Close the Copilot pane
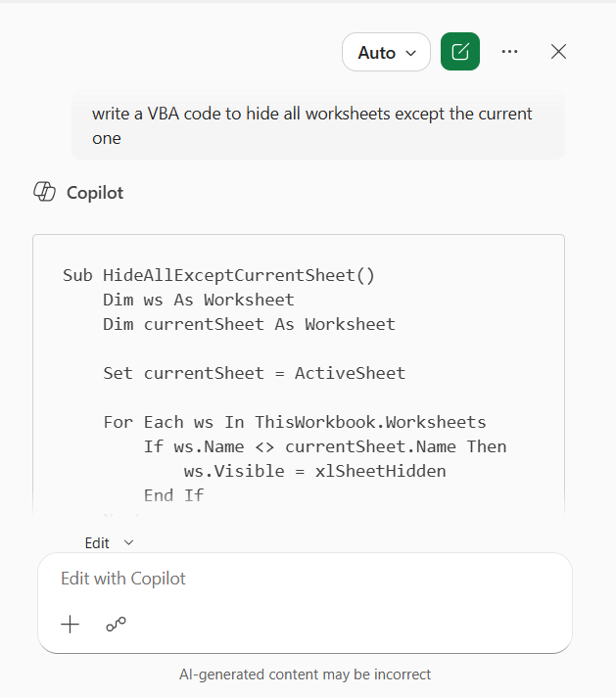Viewport: 616px width, 698px height. click(558, 52)
